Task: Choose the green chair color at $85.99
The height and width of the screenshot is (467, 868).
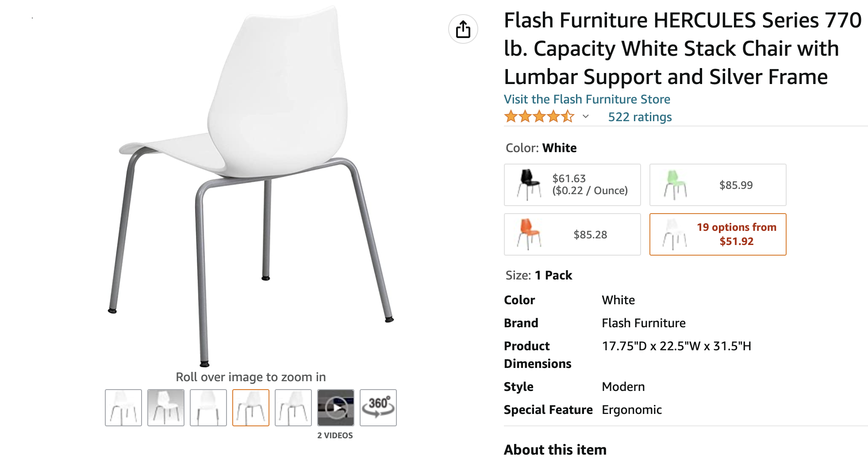Action: (x=718, y=185)
